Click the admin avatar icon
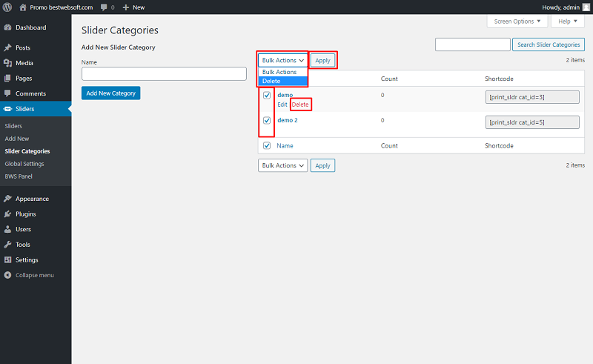 coord(586,7)
